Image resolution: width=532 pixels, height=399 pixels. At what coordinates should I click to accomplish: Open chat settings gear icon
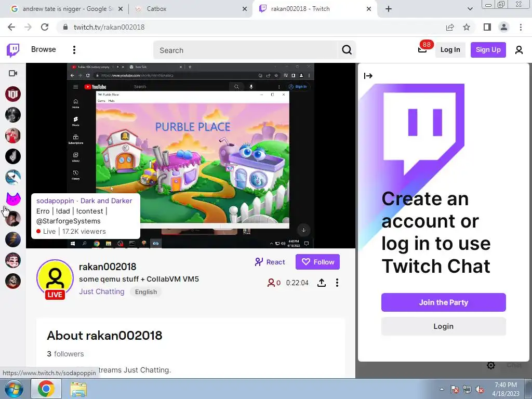click(491, 365)
